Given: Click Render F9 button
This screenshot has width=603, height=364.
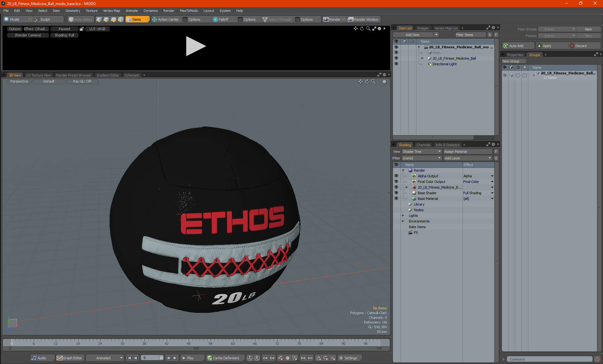Looking at the screenshot, I should coord(334,19).
